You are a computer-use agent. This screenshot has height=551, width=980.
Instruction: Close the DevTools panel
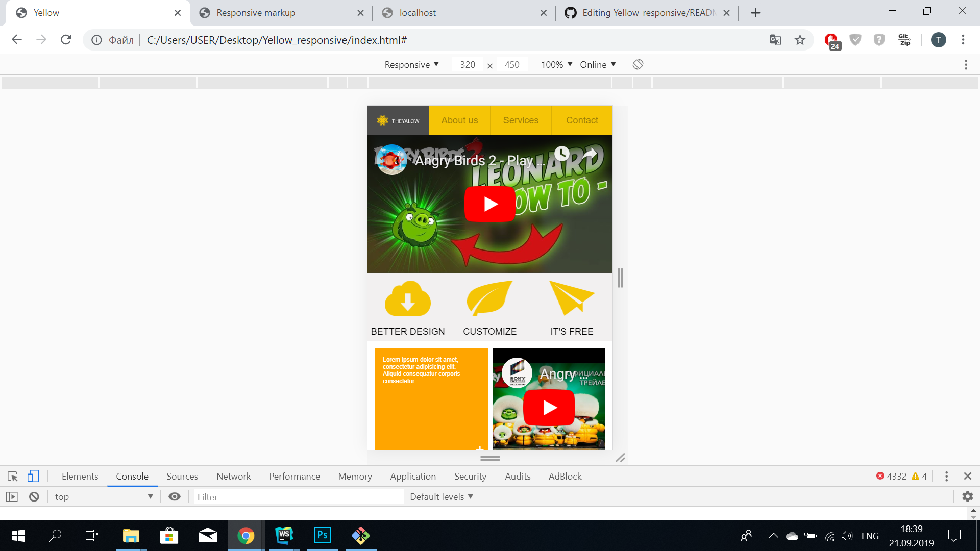(967, 476)
